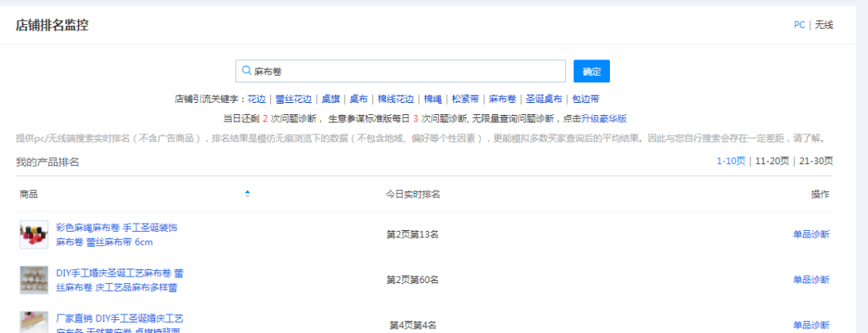
Task: Select the 花边 keyword link
Action: tap(256, 100)
